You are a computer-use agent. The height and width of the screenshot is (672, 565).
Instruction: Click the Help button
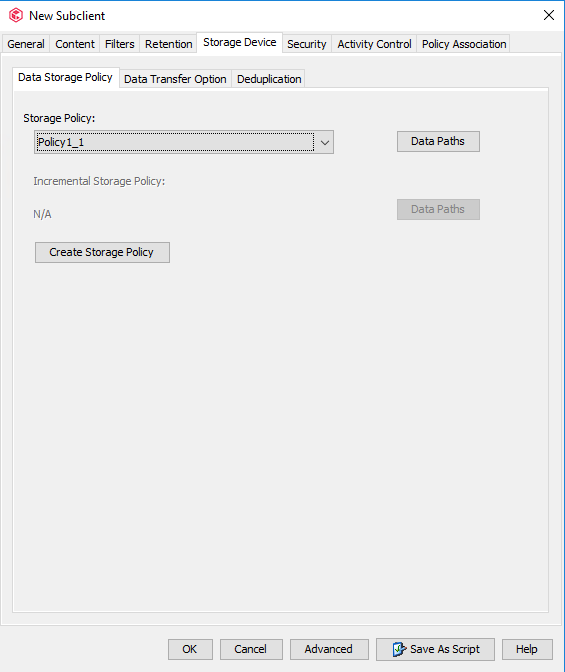pos(527,649)
